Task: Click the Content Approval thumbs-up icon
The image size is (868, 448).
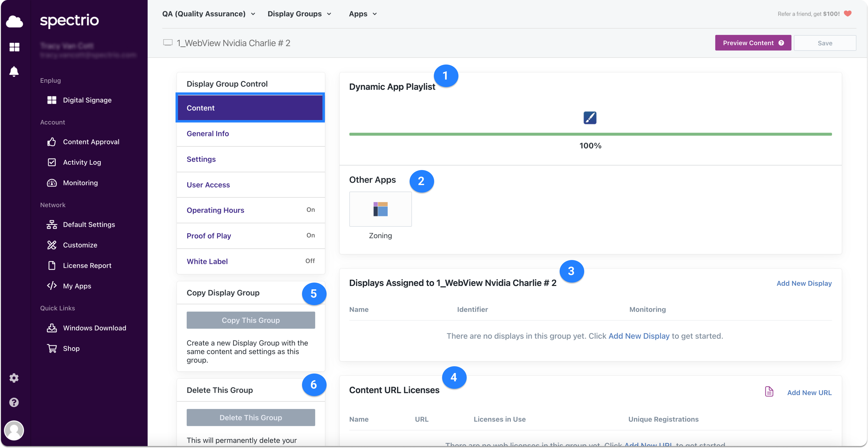Action: click(51, 142)
